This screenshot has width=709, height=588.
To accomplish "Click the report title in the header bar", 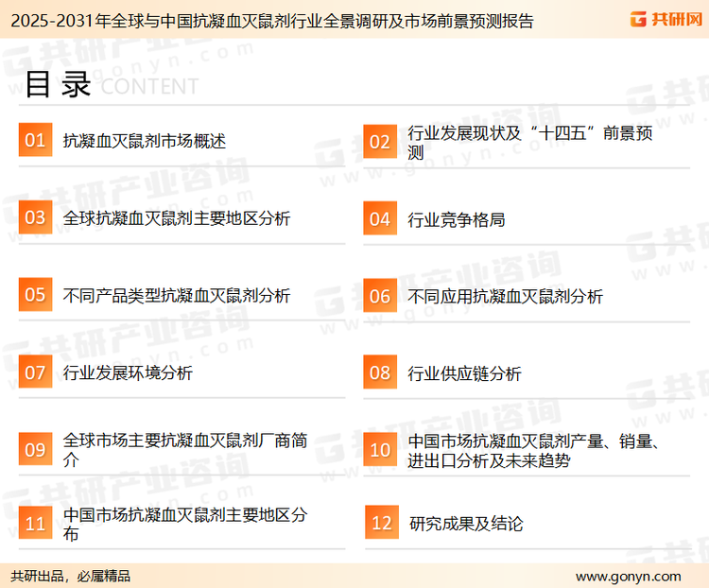I will pyautogui.click(x=272, y=21).
